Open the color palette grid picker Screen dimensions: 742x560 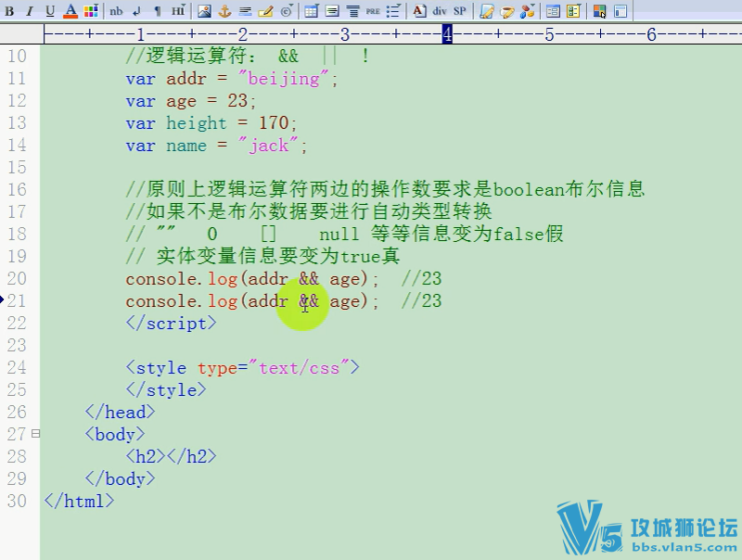[90, 11]
